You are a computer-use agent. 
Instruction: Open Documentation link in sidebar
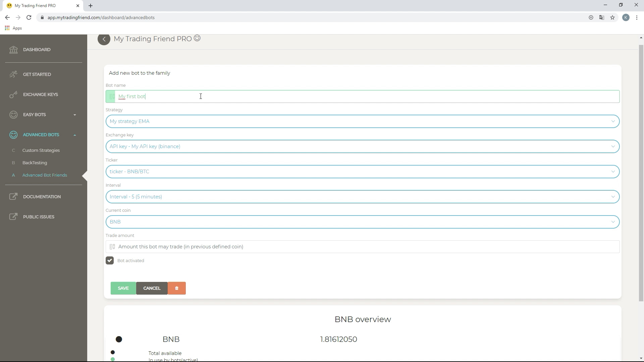[42, 197]
